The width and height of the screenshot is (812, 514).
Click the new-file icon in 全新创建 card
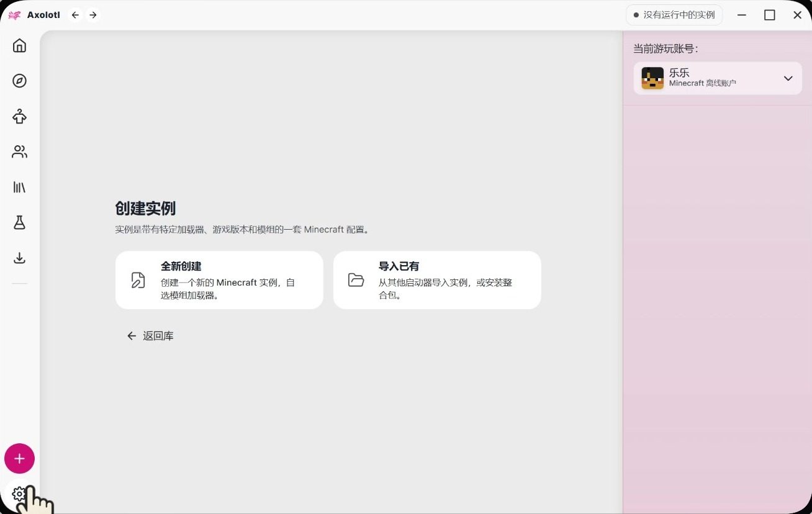click(138, 280)
